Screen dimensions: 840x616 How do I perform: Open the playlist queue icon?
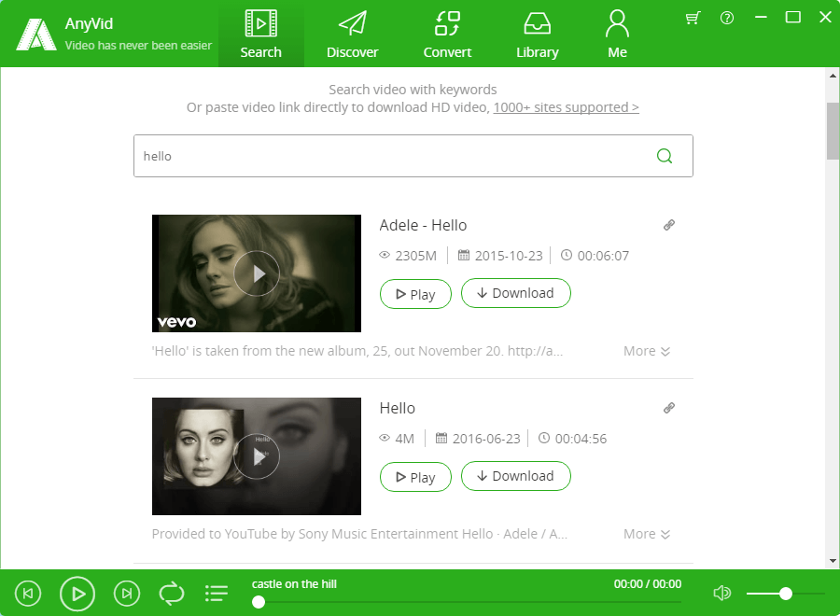tap(217, 594)
